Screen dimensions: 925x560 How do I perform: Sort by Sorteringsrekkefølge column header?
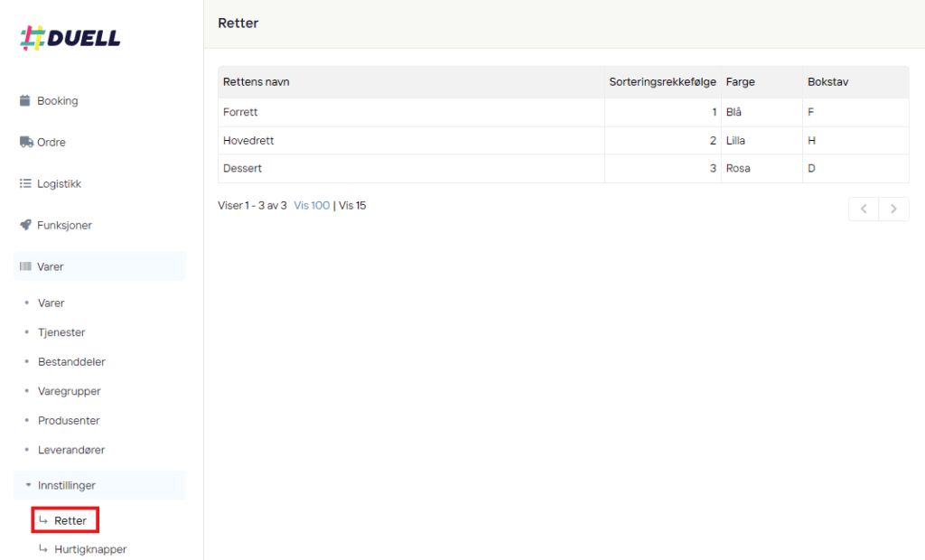click(662, 82)
